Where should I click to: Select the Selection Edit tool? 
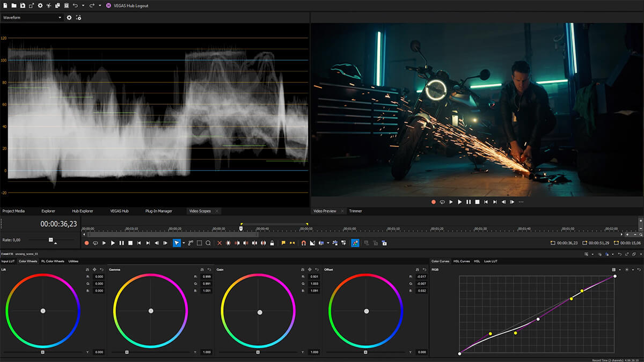coord(199,243)
